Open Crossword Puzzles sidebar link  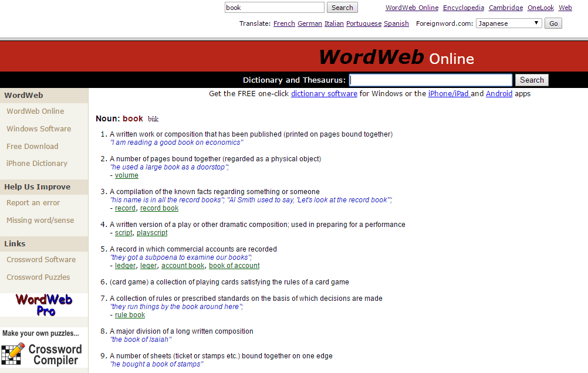pyautogui.click(x=38, y=277)
